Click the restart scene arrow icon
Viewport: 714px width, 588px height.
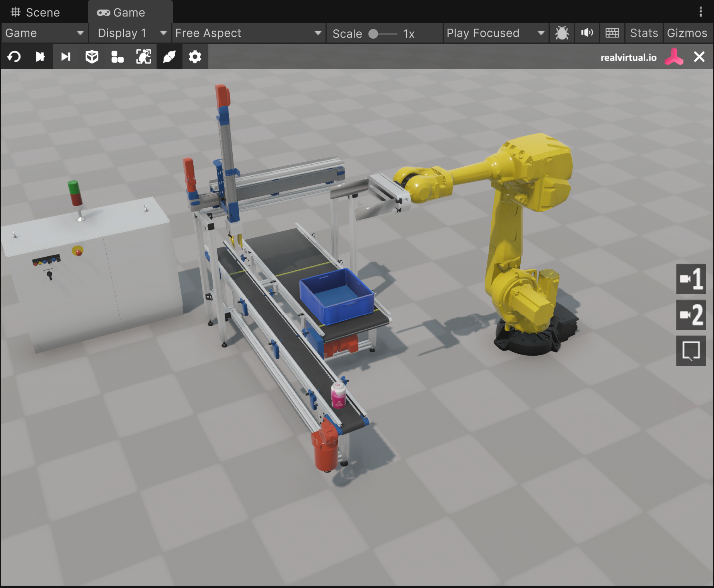(14, 57)
